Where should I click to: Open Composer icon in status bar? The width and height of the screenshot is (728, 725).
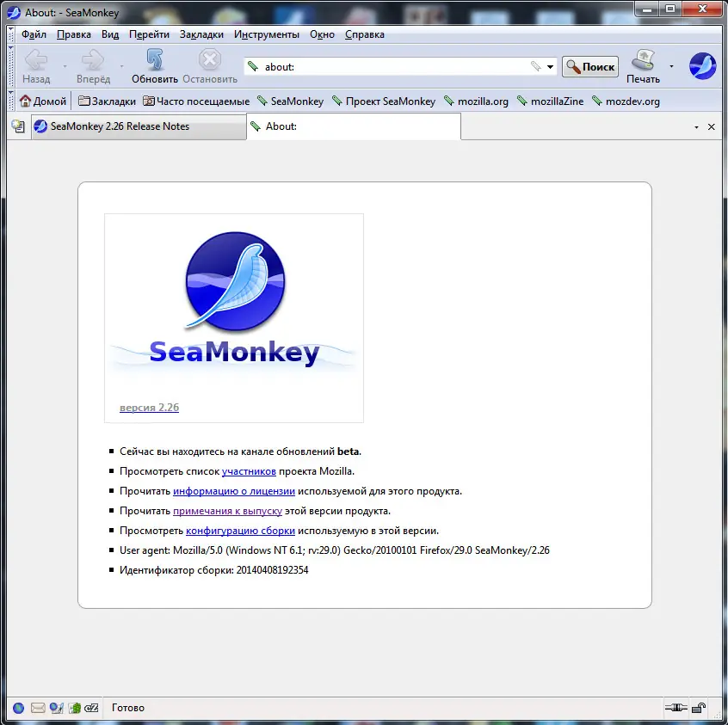(x=57, y=708)
